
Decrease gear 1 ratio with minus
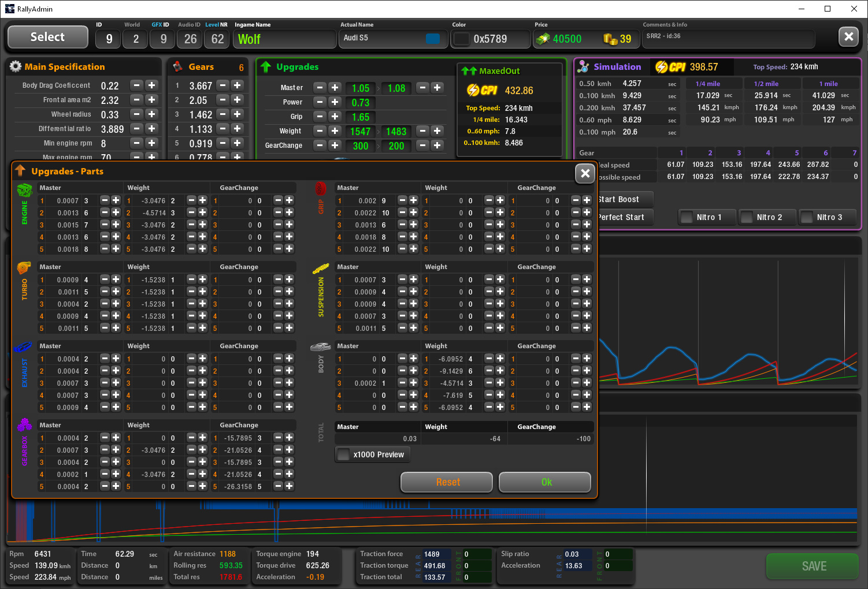click(222, 85)
